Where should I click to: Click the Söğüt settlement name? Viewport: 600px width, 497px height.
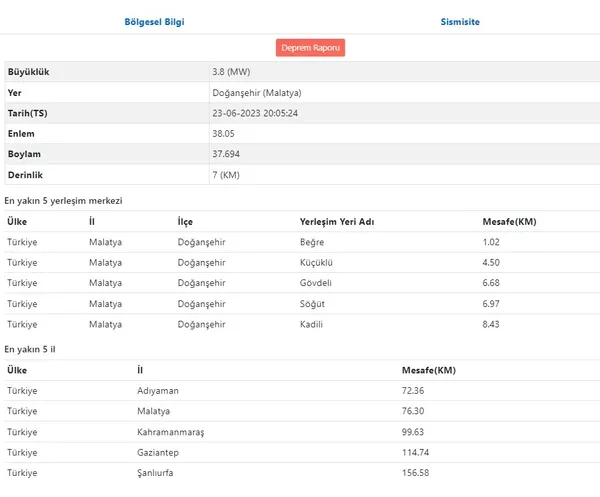[312, 304]
